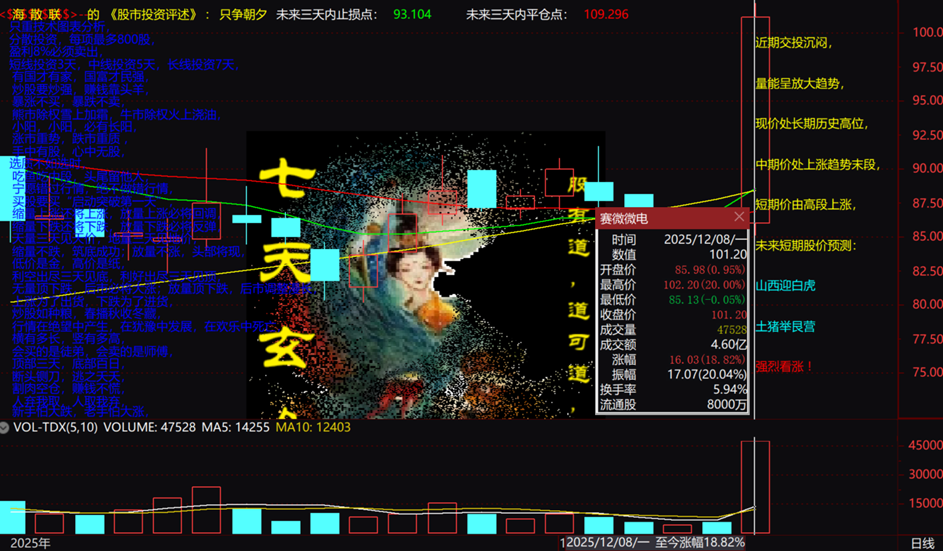Click the 75.00 price axis label
The height and width of the screenshot is (551, 949).
(927, 372)
